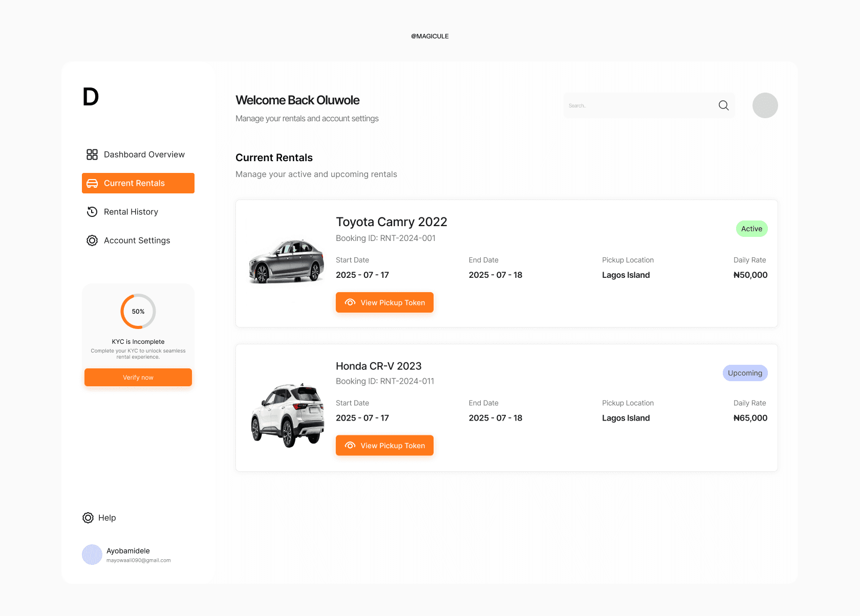The height and width of the screenshot is (616, 860).
Task: Click the Account Settings gear icon
Action: (92, 240)
